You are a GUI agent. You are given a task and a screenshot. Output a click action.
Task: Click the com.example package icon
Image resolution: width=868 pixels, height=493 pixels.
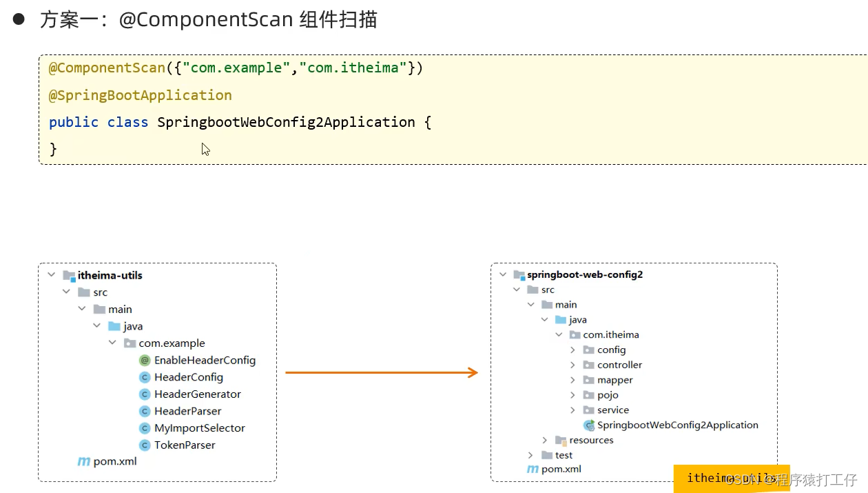[130, 343]
